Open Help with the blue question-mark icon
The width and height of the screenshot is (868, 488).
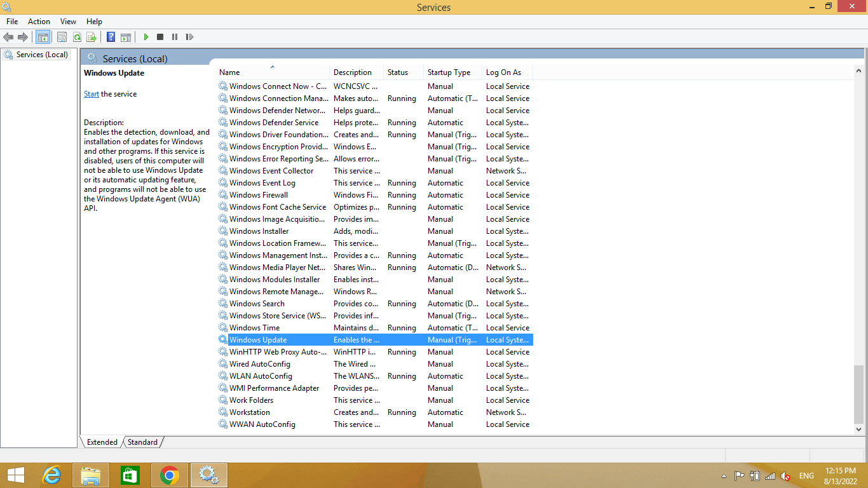click(x=111, y=37)
